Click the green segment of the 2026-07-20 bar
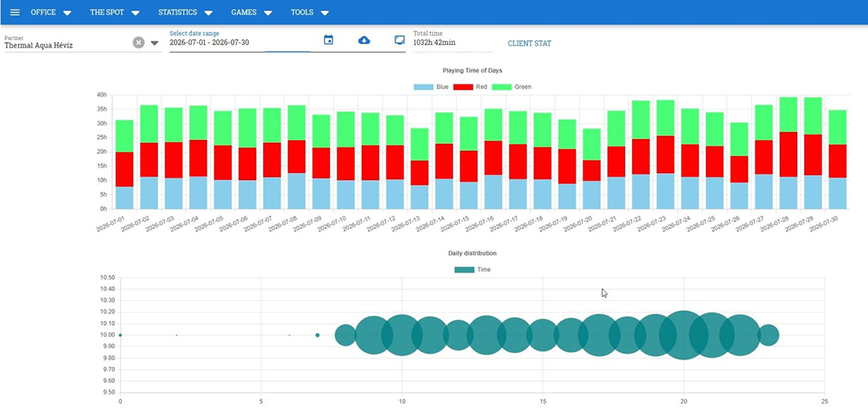The image size is (868, 416). pyautogui.click(x=592, y=144)
